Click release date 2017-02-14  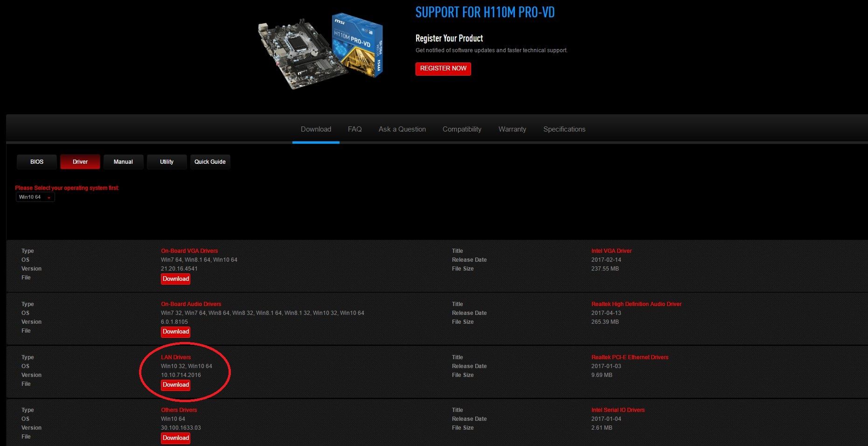click(x=606, y=260)
